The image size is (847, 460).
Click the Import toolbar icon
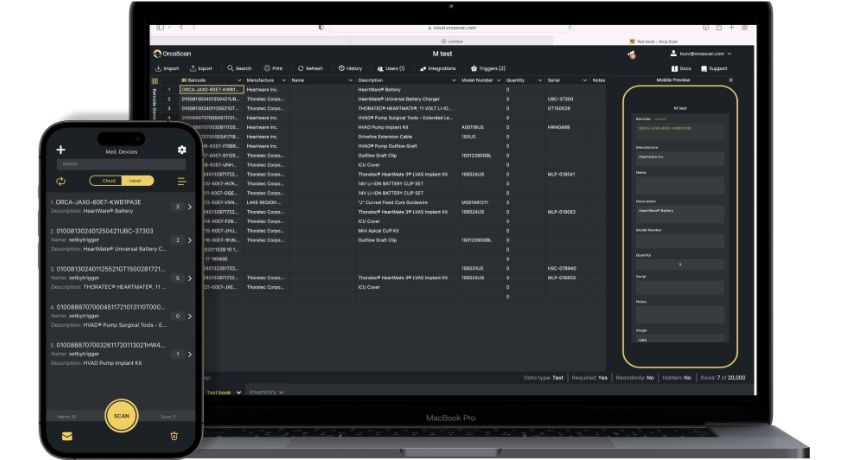[166, 68]
